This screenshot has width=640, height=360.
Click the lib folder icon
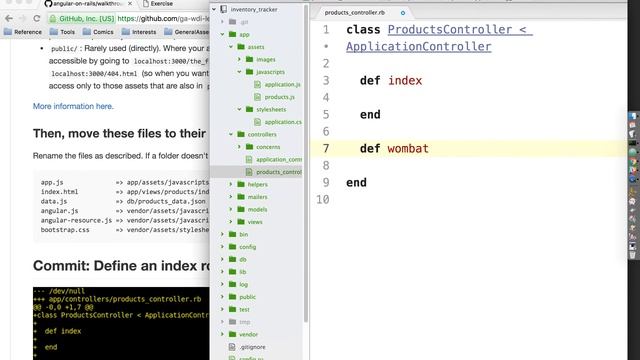click(x=233, y=272)
